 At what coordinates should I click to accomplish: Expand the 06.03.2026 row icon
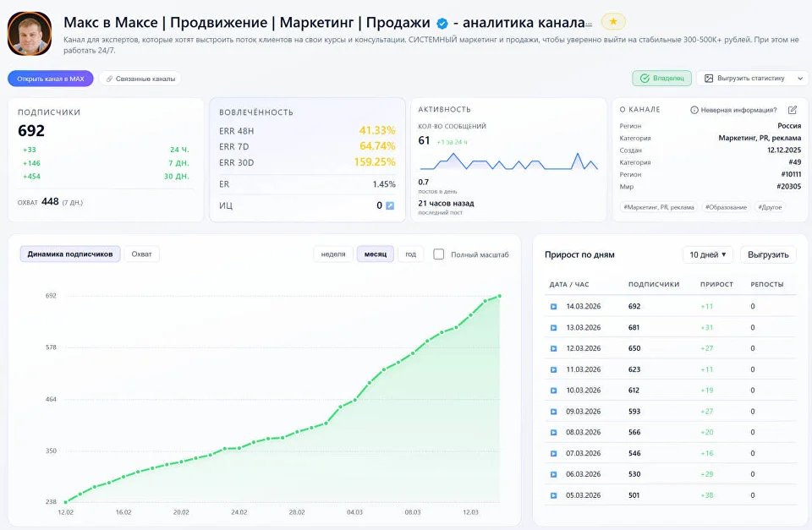click(x=553, y=474)
